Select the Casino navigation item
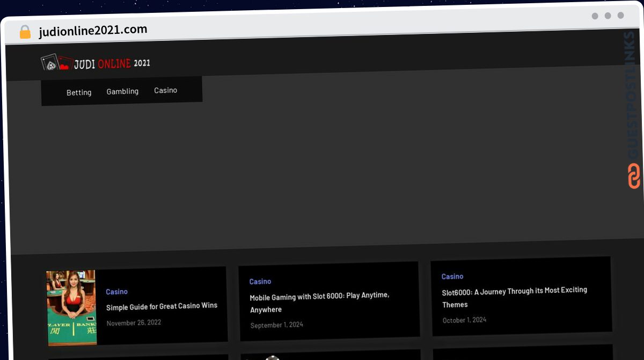 [165, 90]
